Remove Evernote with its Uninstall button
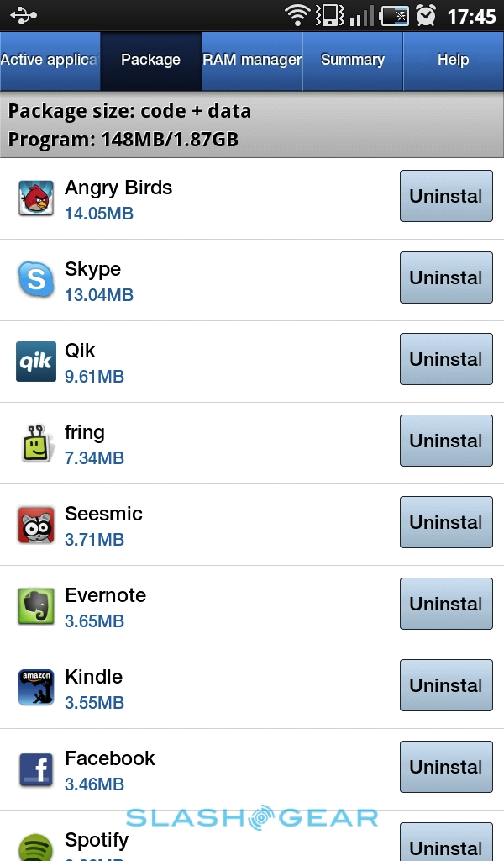The image size is (504, 861). pyautogui.click(x=446, y=604)
